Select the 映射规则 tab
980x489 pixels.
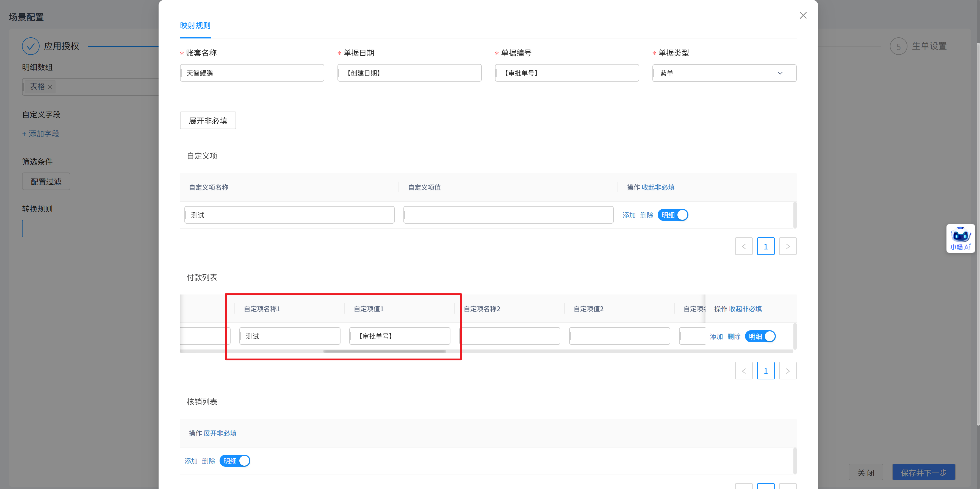[x=195, y=26]
